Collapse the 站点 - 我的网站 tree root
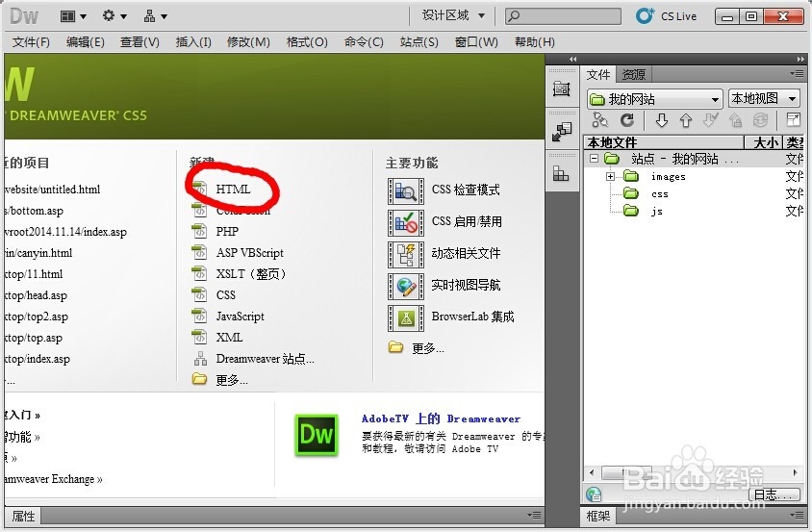The width and height of the screenshot is (812, 532). [x=594, y=159]
